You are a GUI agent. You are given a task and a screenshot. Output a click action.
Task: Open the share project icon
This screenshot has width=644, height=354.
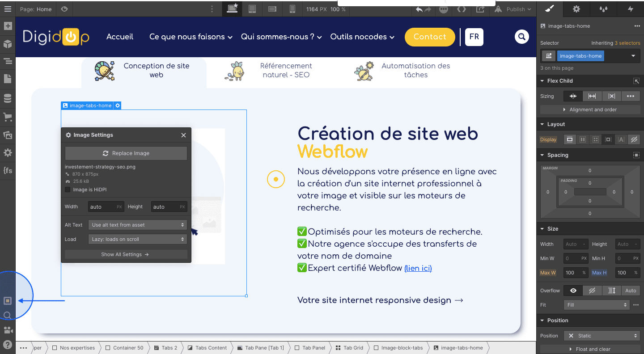pyautogui.click(x=481, y=9)
